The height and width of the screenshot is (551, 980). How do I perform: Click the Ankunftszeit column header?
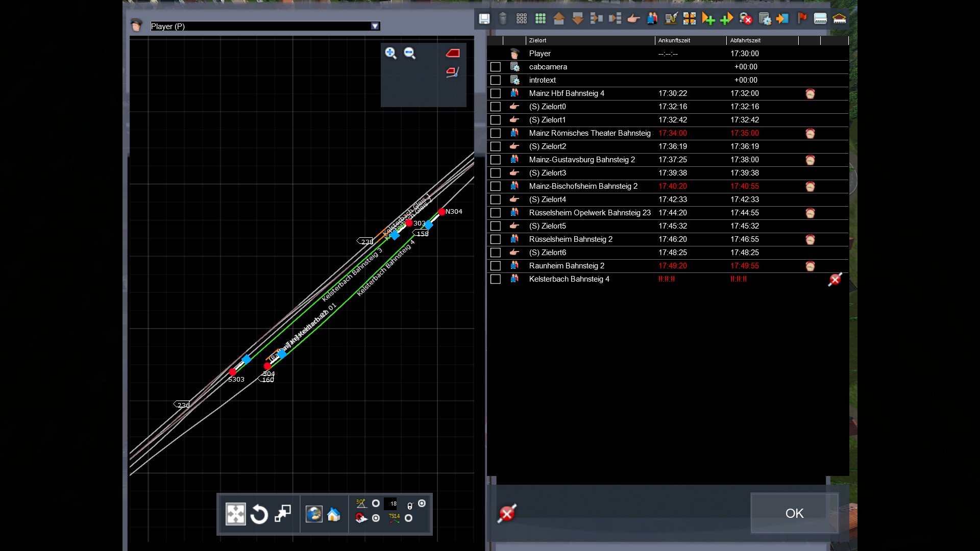point(674,40)
